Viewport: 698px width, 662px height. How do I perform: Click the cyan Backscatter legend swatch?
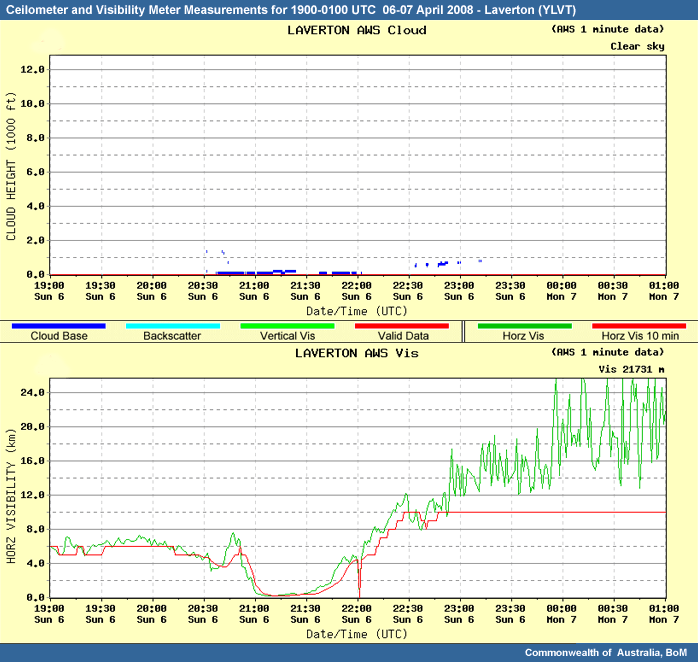(173, 326)
